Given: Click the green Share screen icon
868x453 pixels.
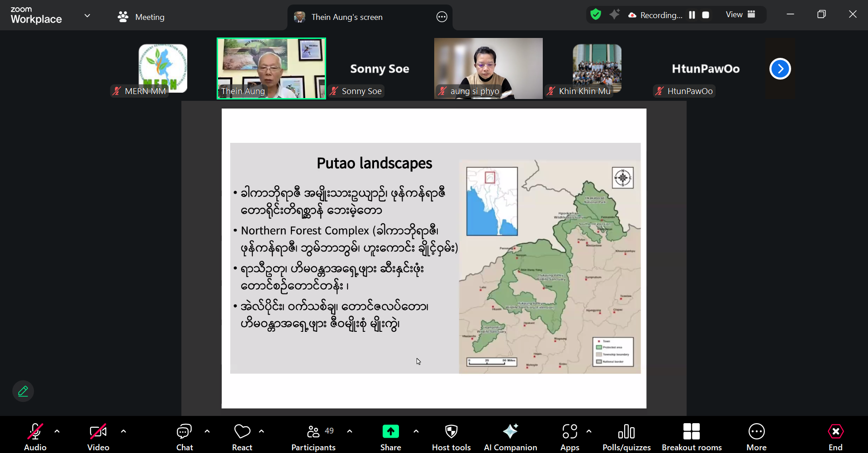Looking at the screenshot, I should coord(390,432).
